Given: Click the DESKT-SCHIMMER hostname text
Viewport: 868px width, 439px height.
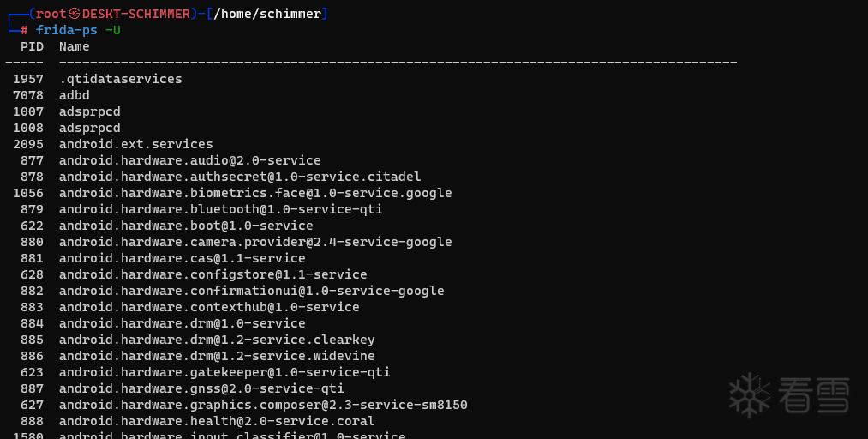Looking at the screenshot, I should [x=135, y=14].
